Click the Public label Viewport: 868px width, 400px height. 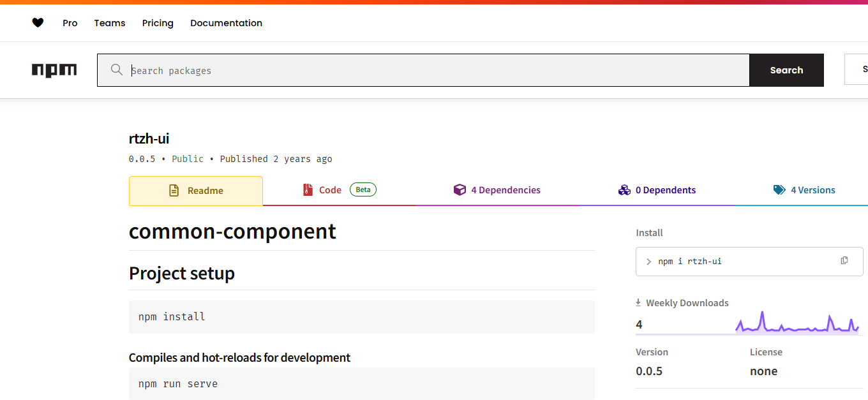click(188, 159)
